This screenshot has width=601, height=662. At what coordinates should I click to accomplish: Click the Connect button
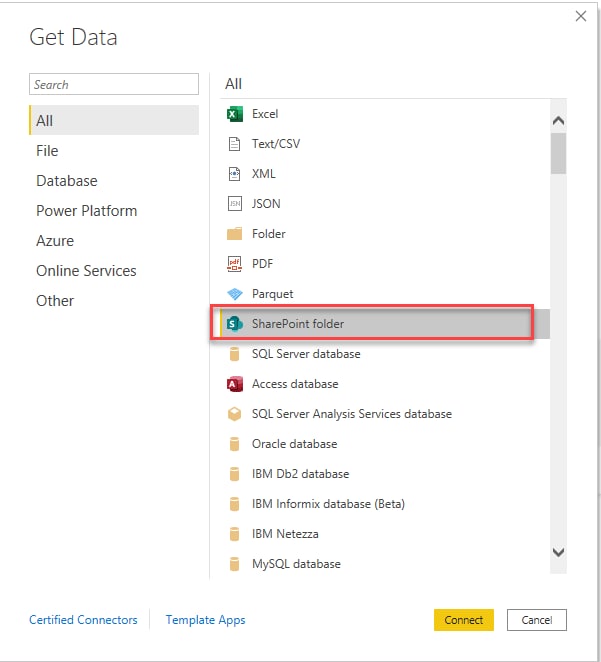coord(463,620)
